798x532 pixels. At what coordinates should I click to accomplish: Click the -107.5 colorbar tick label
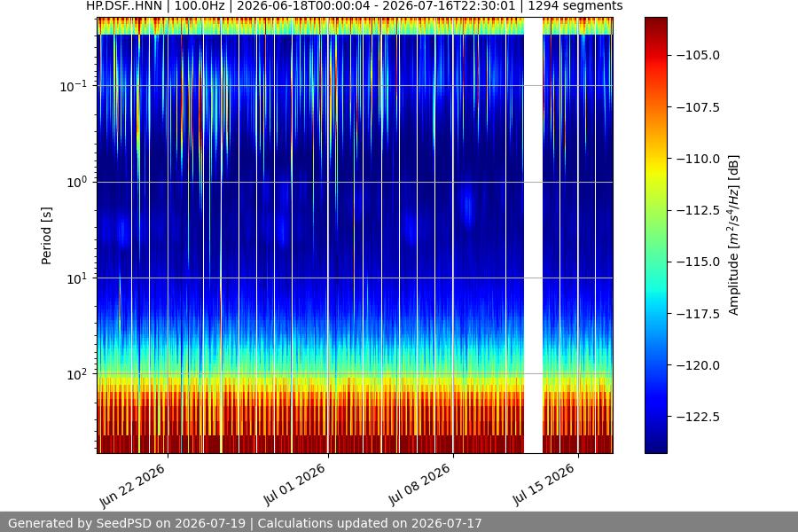click(699, 107)
